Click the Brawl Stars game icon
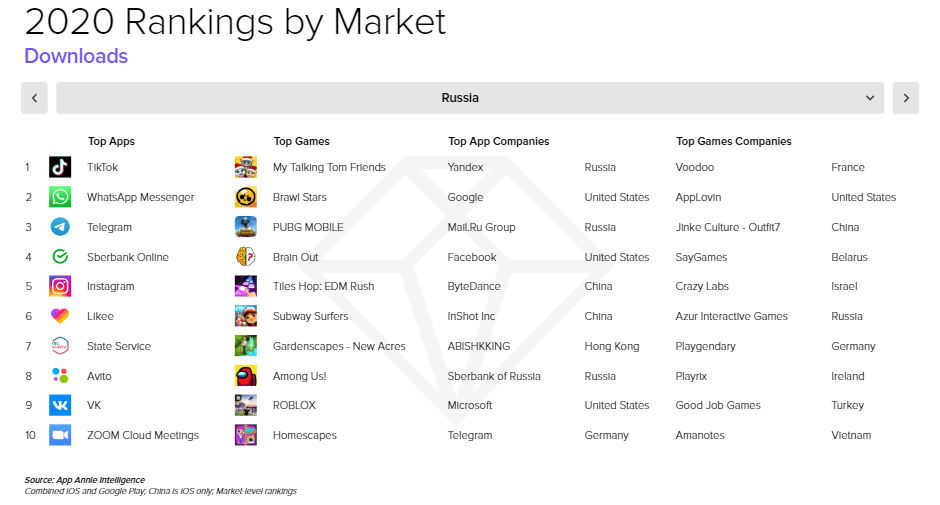This screenshot has height=505, width=940. pyautogui.click(x=246, y=197)
